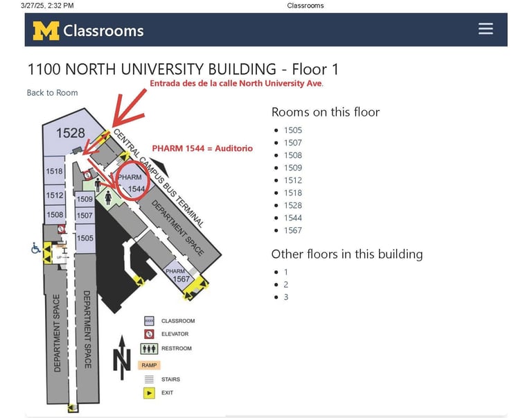
Task: Open room 1508 in rooms list
Action: 293,155
